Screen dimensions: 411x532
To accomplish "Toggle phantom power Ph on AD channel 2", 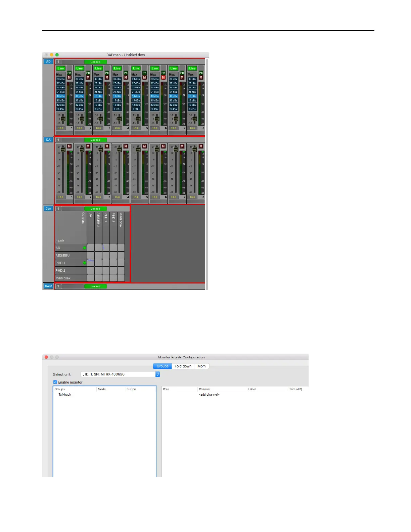I will click(88, 73).
